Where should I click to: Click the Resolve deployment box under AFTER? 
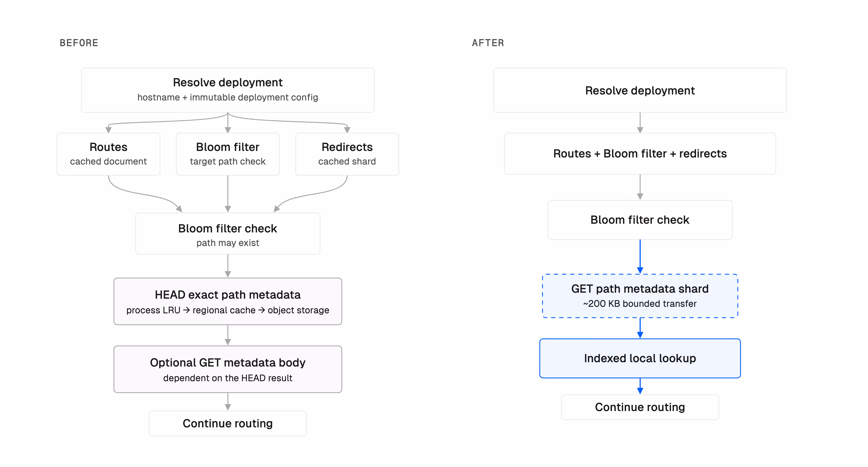[640, 90]
